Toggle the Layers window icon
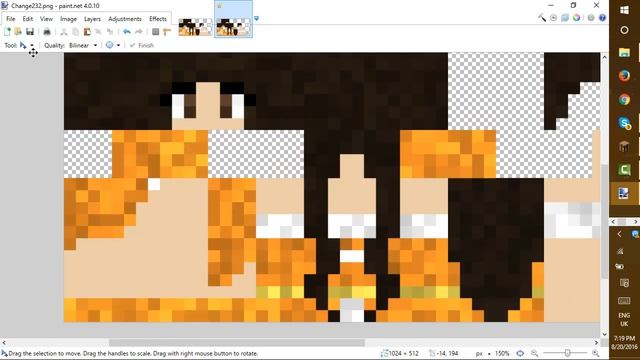 click(x=565, y=18)
